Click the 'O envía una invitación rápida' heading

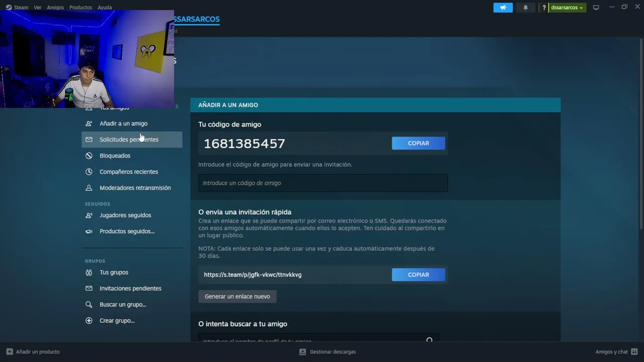245,212
